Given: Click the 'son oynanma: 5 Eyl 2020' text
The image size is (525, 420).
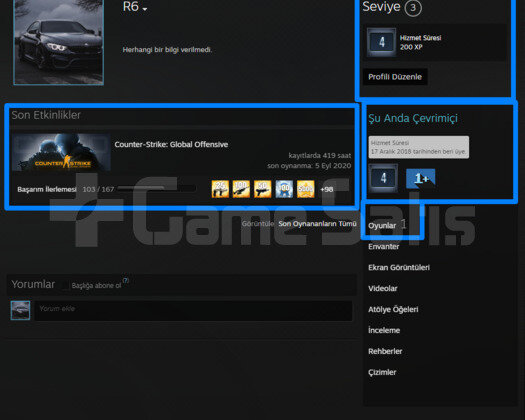Looking at the screenshot, I should click(x=309, y=166).
